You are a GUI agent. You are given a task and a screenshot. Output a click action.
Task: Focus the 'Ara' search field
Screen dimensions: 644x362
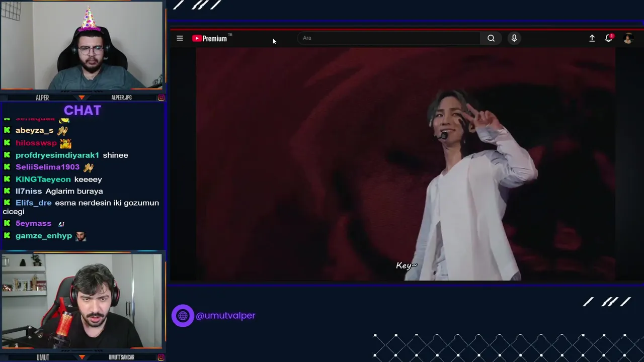pyautogui.click(x=389, y=38)
